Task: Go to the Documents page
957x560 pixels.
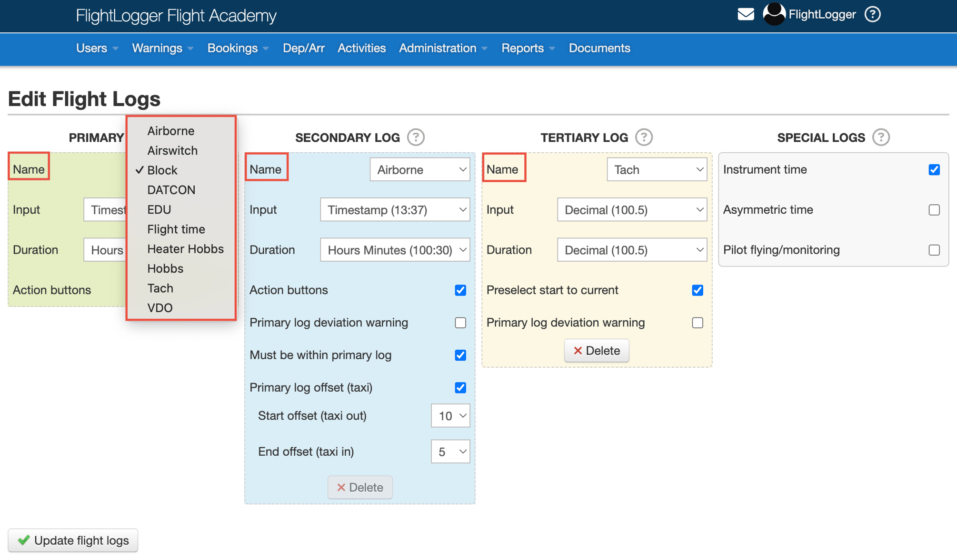Action: click(599, 49)
